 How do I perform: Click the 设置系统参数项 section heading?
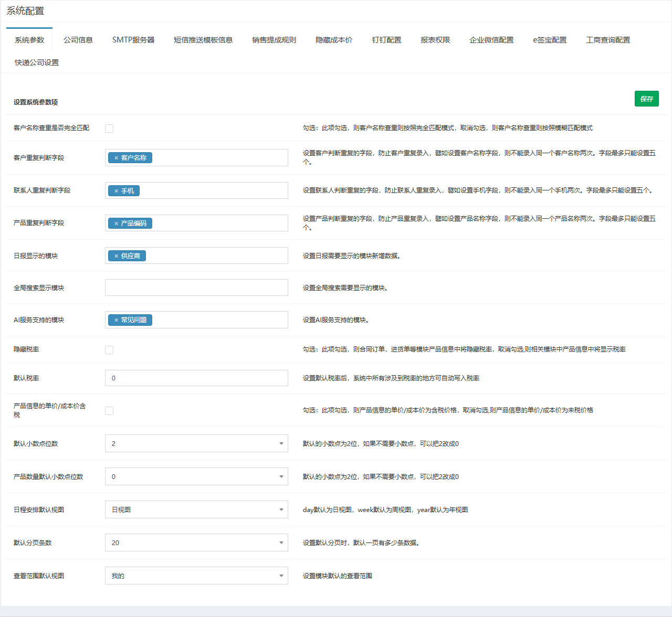36,102
